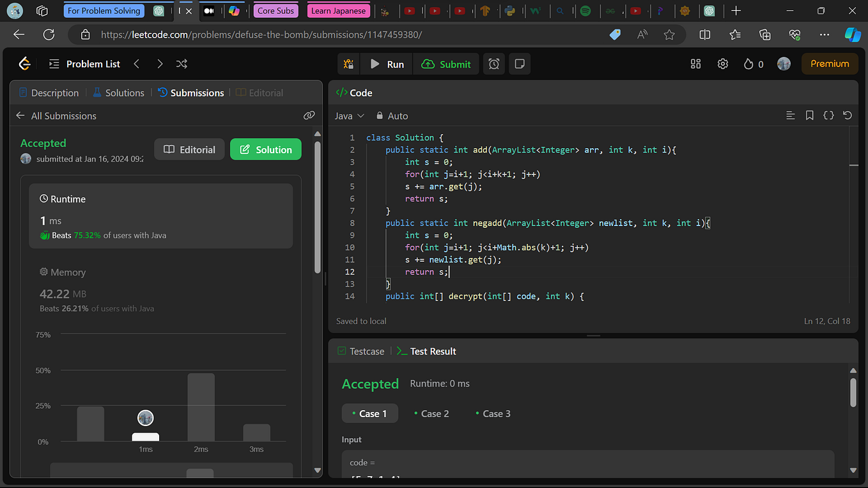
Task: Switch to the Description tab
Action: click(49, 93)
